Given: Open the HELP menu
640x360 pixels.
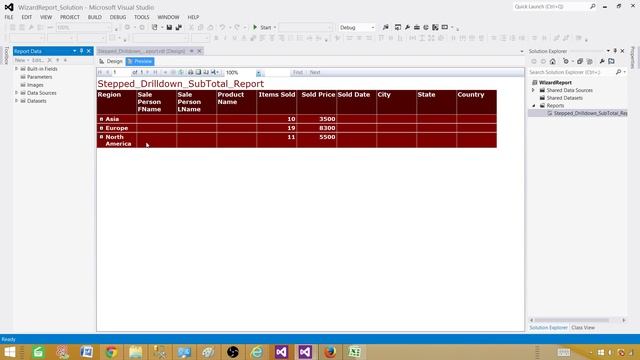Looking at the screenshot, I should coord(193,17).
